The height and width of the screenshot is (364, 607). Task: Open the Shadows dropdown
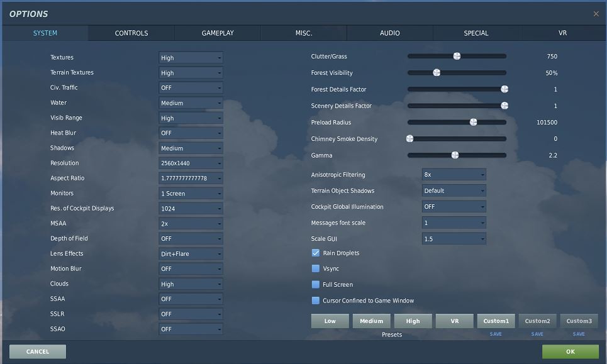click(191, 148)
